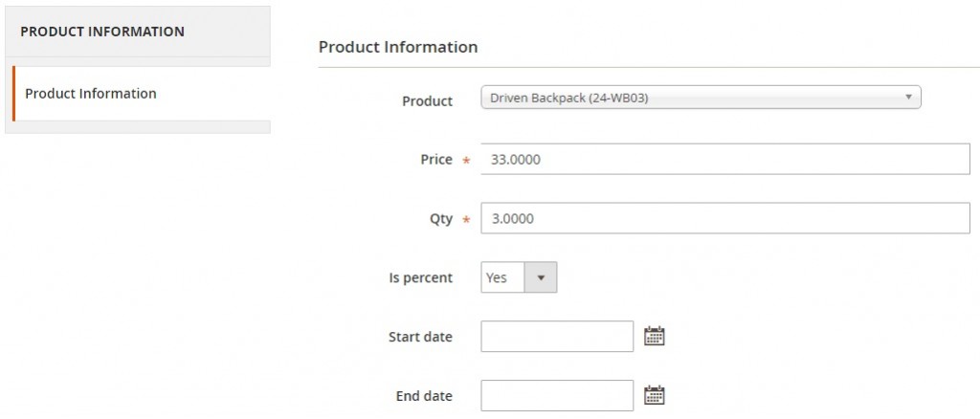Select the Product Information sidebar tab
980x419 pixels.
[x=142, y=94]
